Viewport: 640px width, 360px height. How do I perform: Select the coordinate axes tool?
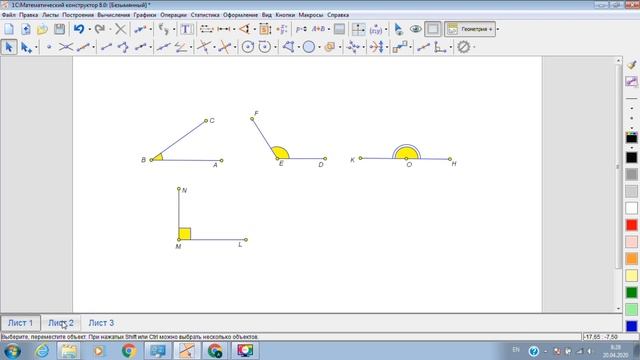tap(440, 47)
